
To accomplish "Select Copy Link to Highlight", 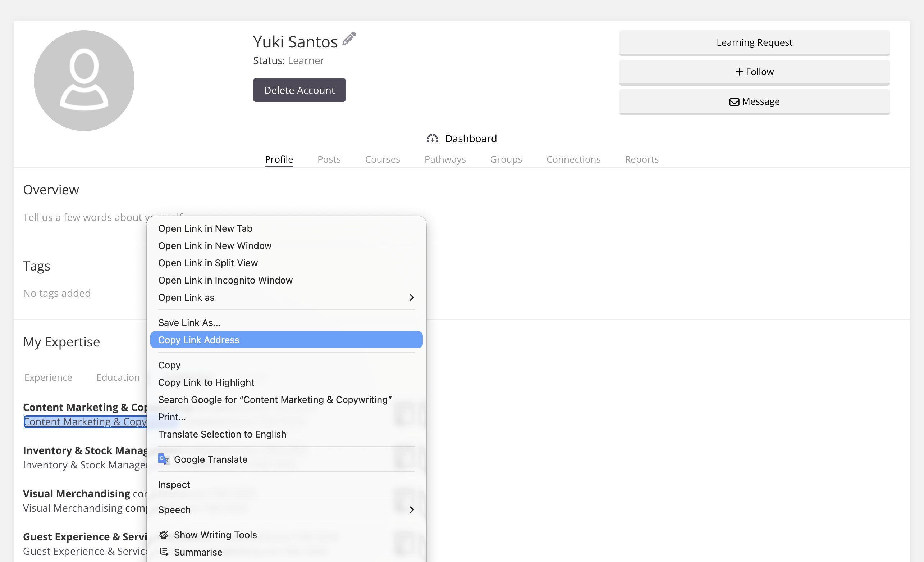I will [x=286, y=382].
